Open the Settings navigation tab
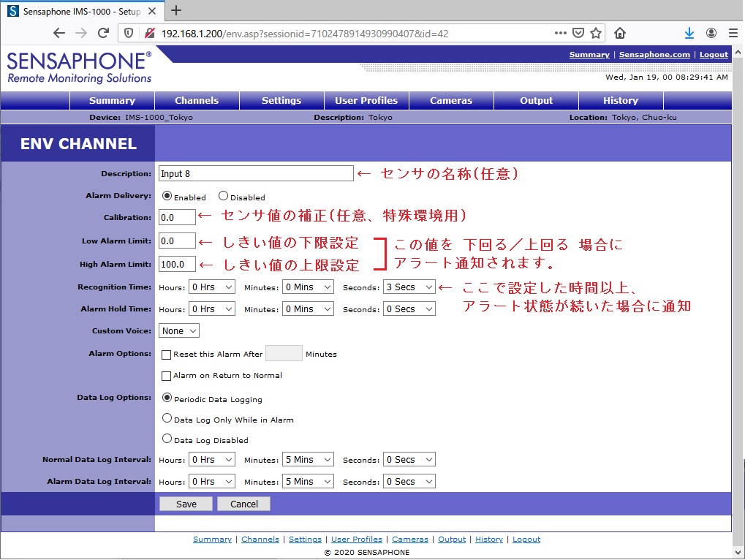 pyautogui.click(x=281, y=100)
